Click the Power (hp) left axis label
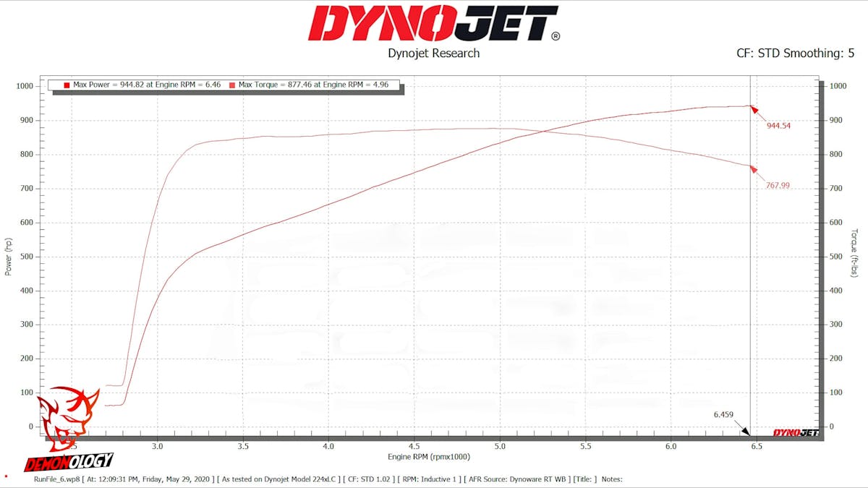 9,258
